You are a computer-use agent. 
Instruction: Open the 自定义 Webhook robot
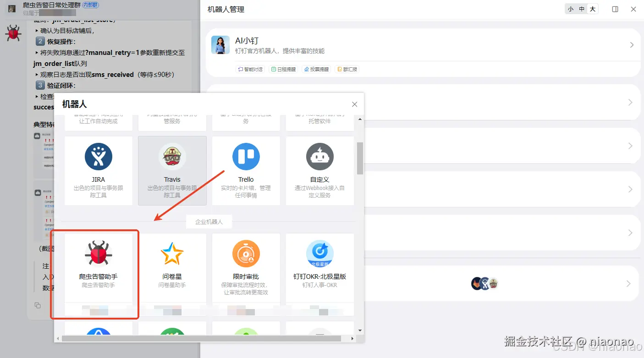coord(319,157)
